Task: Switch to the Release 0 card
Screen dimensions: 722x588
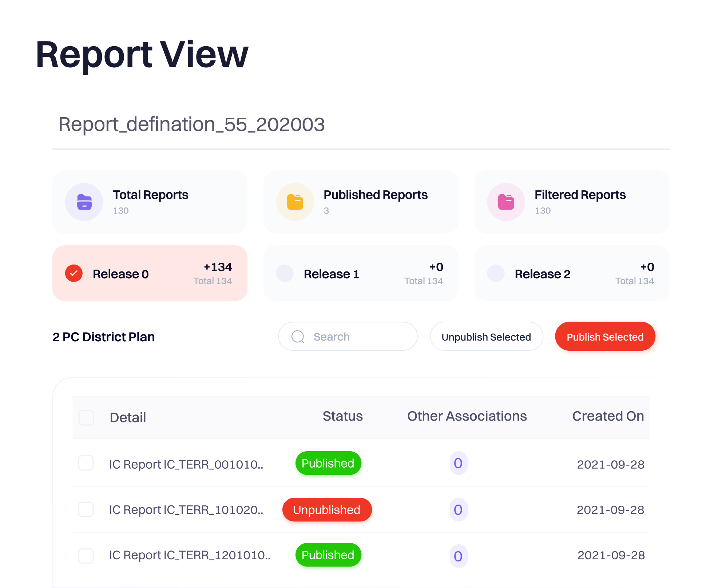Action: pos(150,273)
